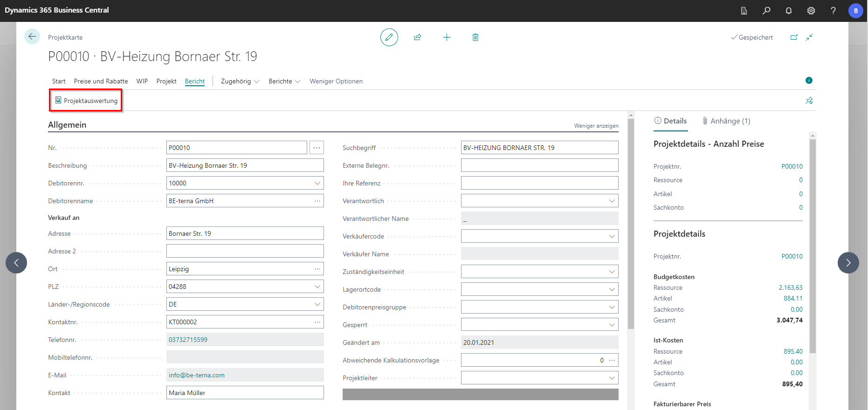Switch to Anhänge (1) tab
This screenshot has width=868, height=410.
point(726,121)
